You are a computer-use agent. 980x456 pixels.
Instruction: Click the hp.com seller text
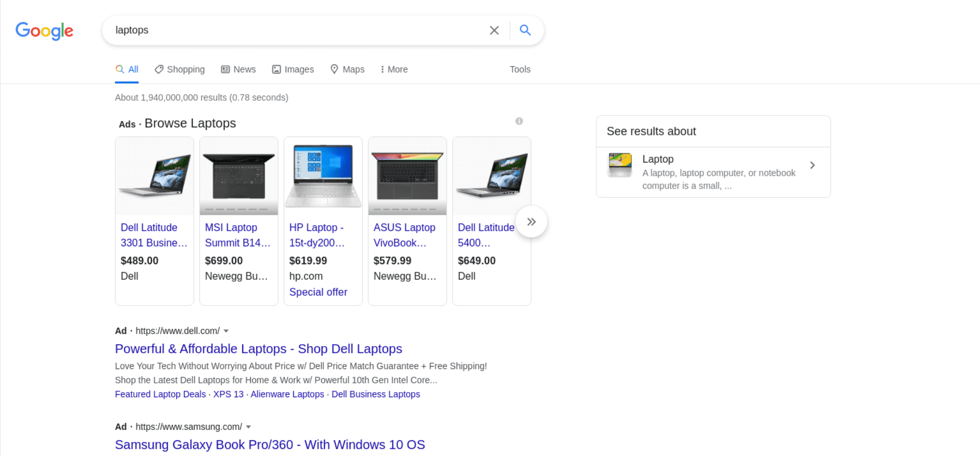coord(306,276)
